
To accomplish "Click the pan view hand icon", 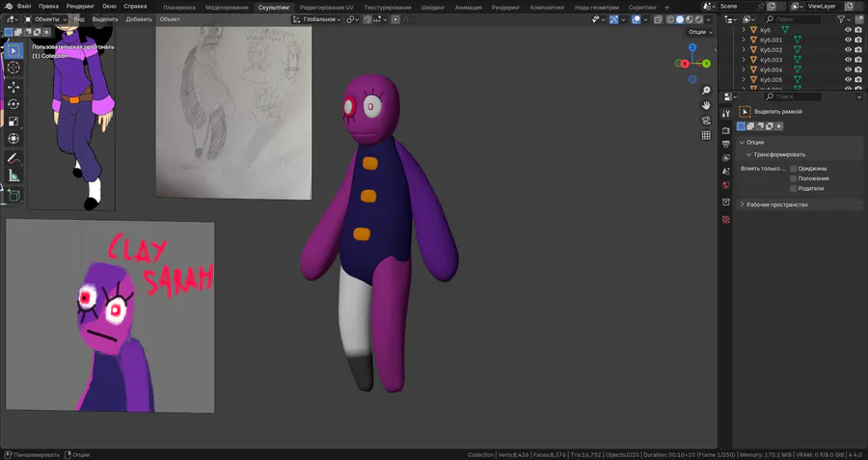I will point(706,105).
